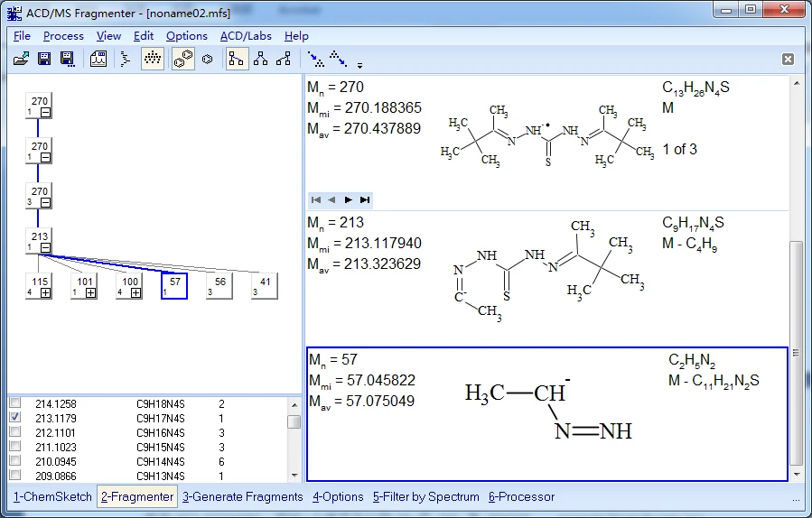This screenshot has height=518, width=812.
Task: Check the 209.0866 row checkbox
Action: pyautogui.click(x=15, y=475)
